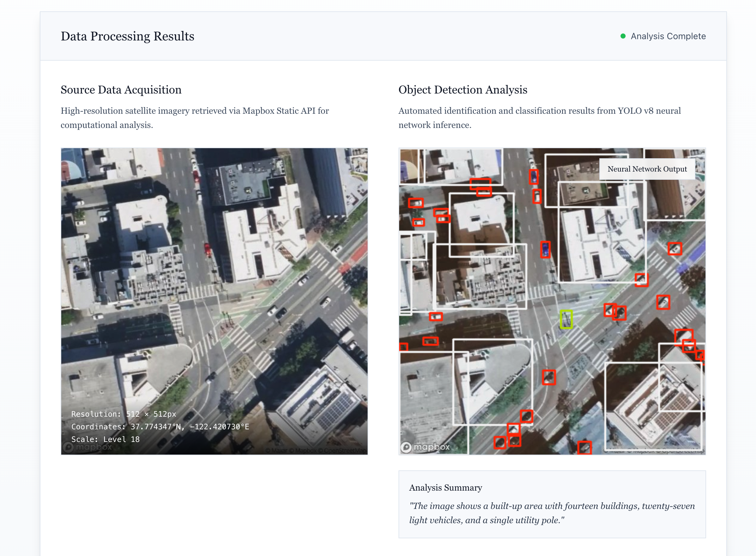The width and height of the screenshot is (756, 556).
Task: Click the topmost blue car's red box
Action: [534, 177]
